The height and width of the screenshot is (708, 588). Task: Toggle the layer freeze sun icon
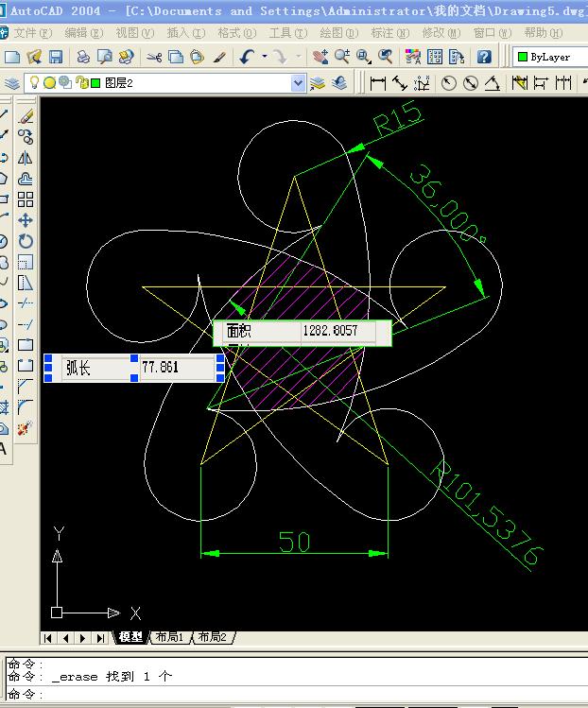click(x=49, y=82)
